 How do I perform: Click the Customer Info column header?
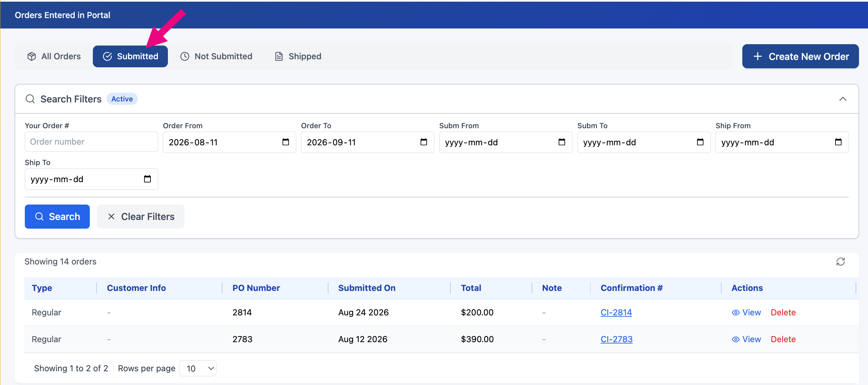136,288
